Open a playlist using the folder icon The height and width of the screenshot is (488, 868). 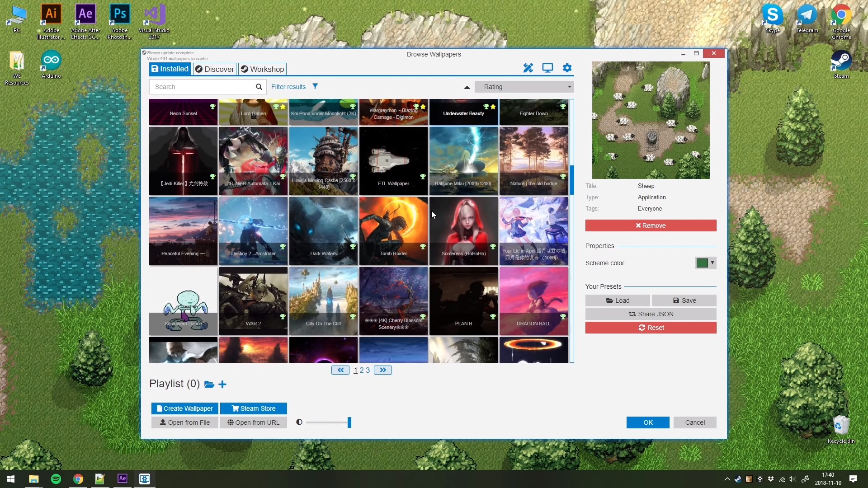point(209,385)
